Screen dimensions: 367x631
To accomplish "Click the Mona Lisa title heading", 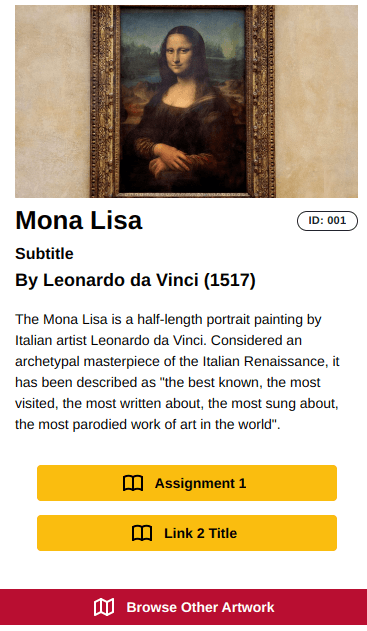I will tap(79, 220).
